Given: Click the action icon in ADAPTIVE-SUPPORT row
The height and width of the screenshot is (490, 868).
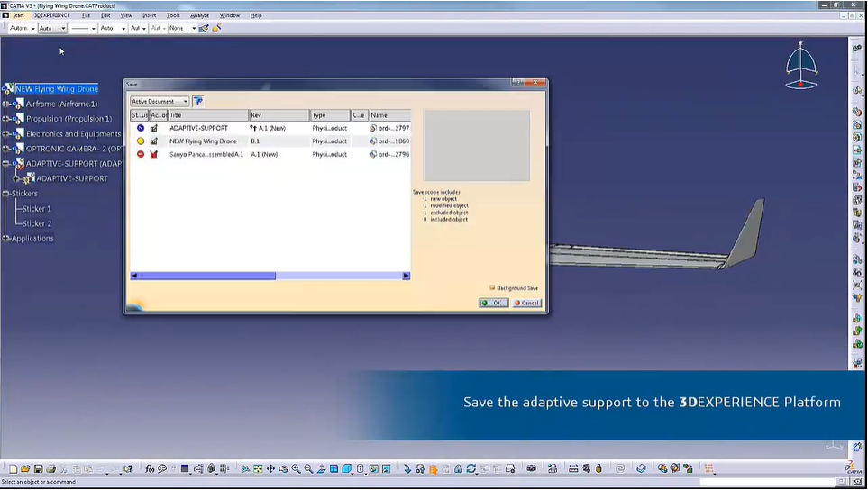Looking at the screenshot, I should pos(154,128).
